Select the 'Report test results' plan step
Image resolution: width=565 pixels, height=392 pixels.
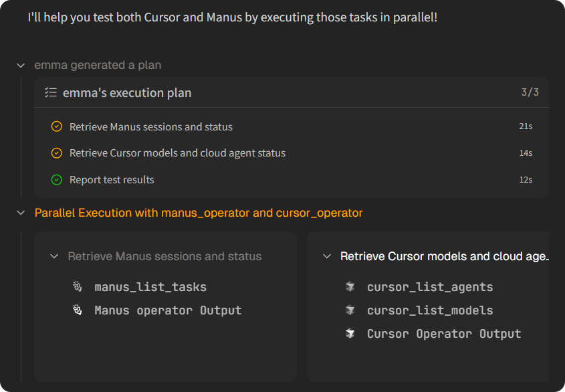292,179
